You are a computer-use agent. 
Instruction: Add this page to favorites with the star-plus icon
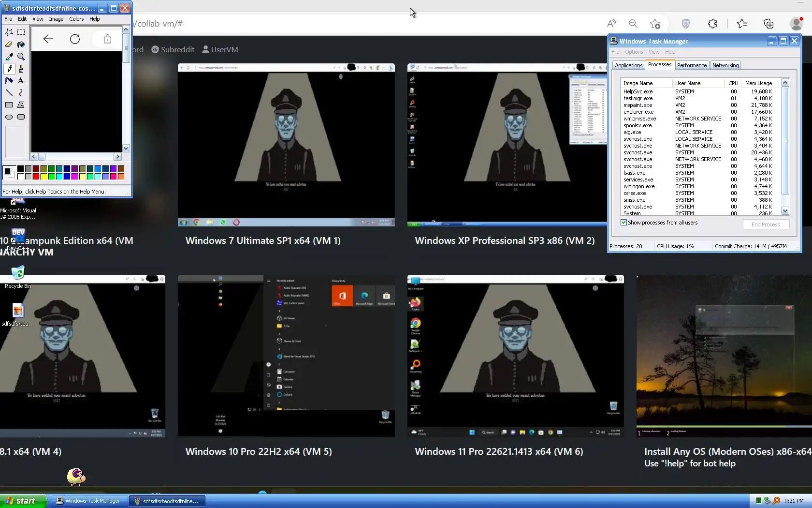pyautogui.click(x=655, y=23)
